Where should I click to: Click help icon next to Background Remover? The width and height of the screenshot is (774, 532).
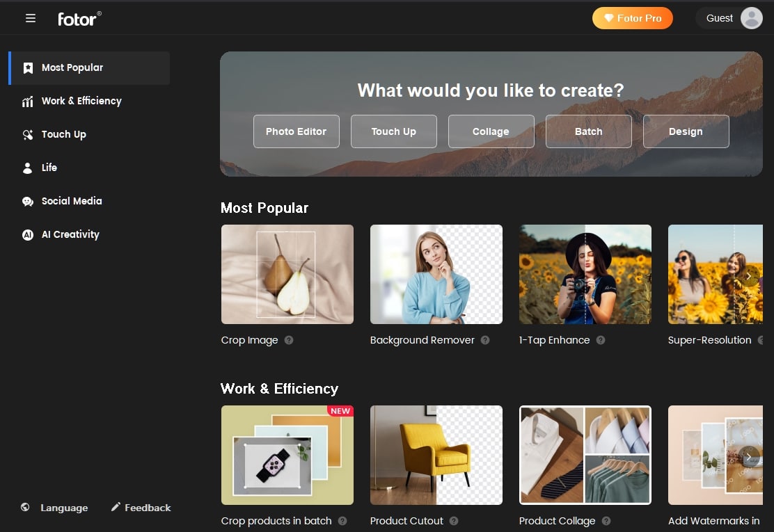pos(485,340)
